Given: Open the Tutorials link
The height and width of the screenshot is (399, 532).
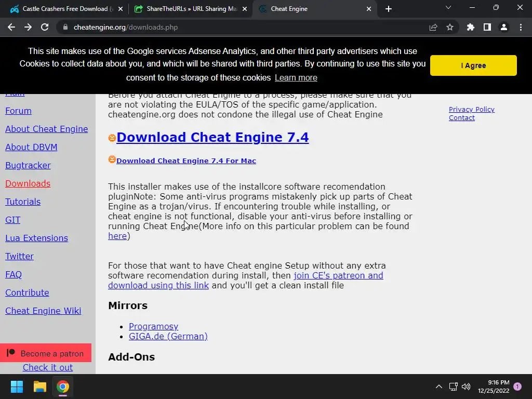Looking at the screenshot, I should tap(23, 202).
